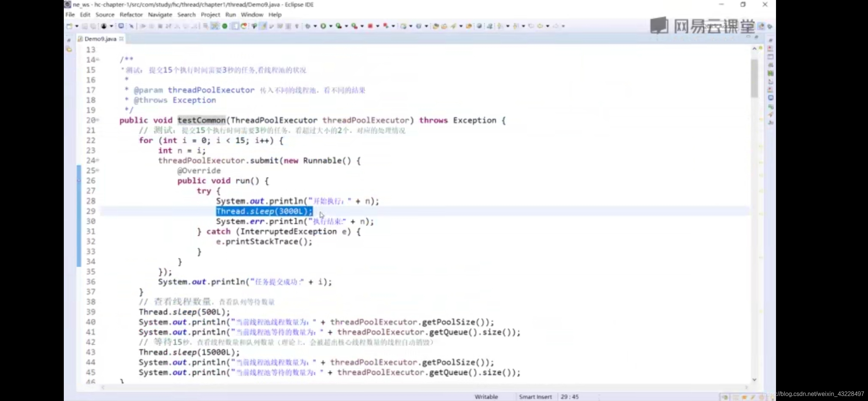Click the horizontal scrollbar left arrow
Viewport: 868px width, 401px height.
tap(103, 387)
